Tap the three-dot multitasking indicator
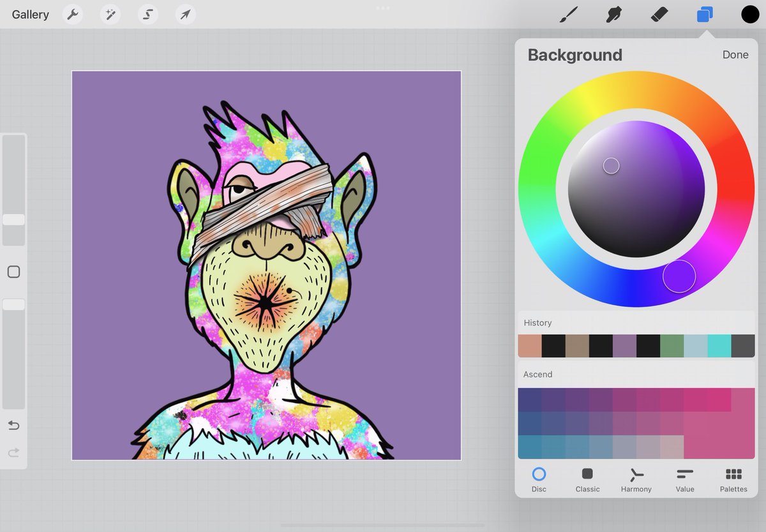The width and height of the screenshot is (766, 532). tap(383, 8)
